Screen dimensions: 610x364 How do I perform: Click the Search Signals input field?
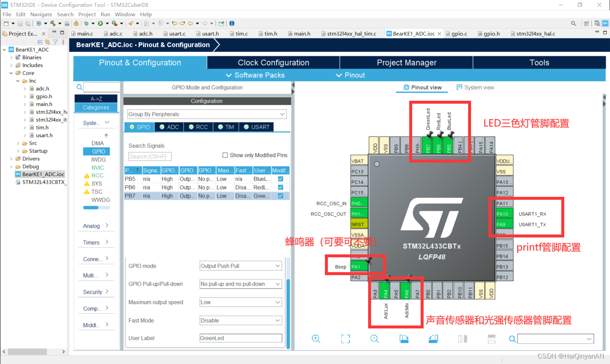tap(150, 157)
